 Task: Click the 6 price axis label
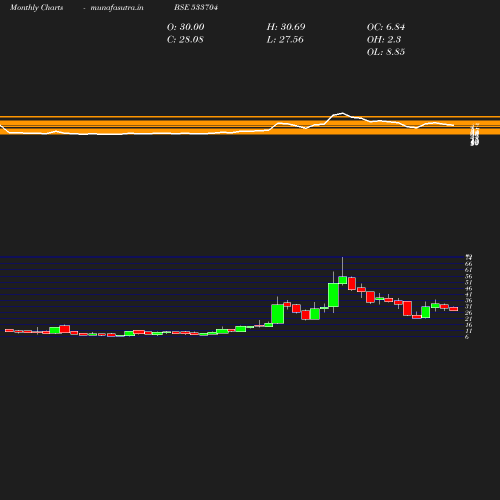click(x=467, y=337)
